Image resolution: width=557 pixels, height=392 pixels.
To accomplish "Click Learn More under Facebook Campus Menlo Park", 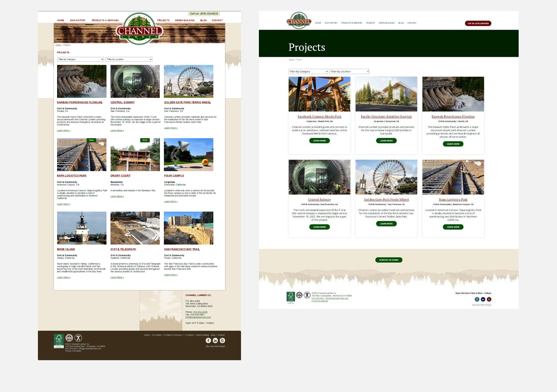I will (x=319, y=141).
